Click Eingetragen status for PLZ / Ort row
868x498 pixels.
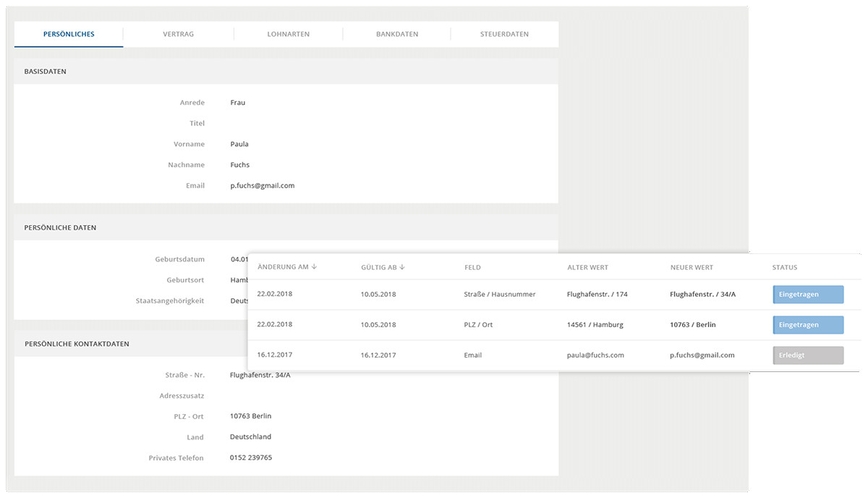point(808,325)
